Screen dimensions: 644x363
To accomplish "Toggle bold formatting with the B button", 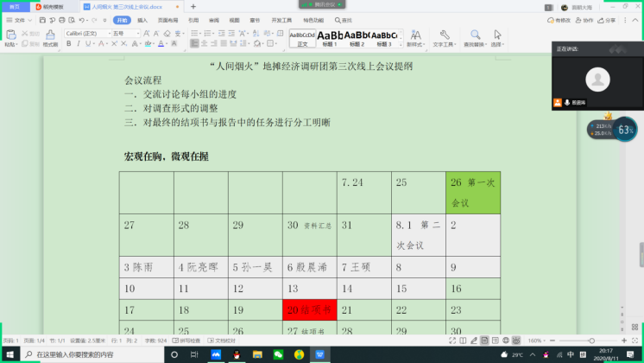I will [68, 45].
